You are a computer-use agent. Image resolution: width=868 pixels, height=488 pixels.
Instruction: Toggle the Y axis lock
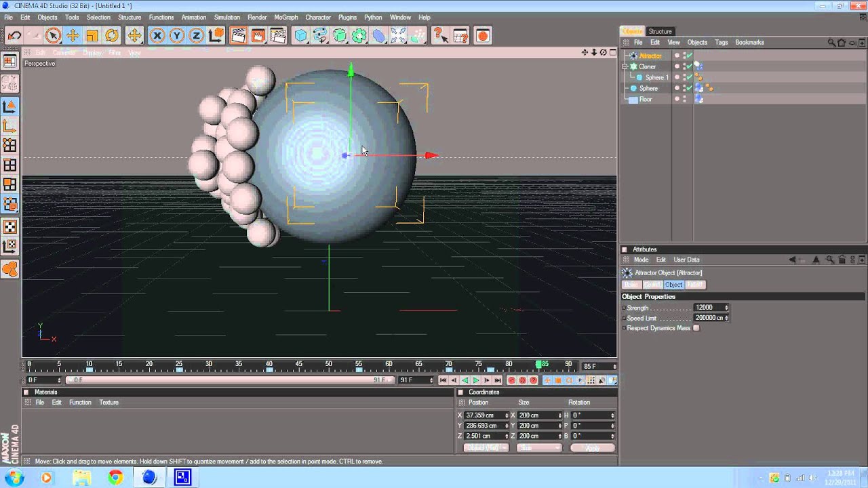pyautogui.click(x=176, y=35)
